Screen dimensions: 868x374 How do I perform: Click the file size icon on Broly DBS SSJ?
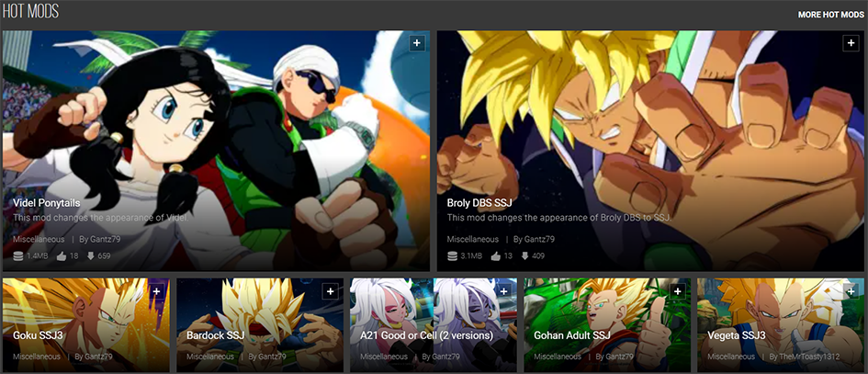(452, 256)
